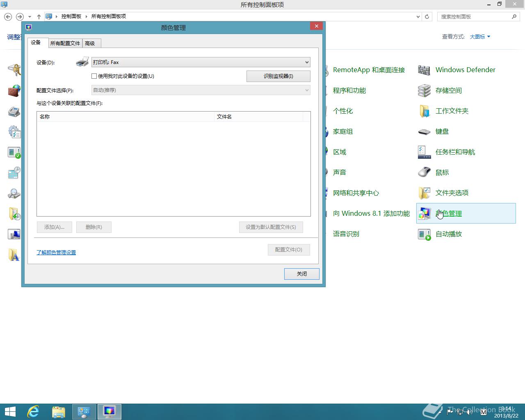This screenshot has width=525, height=420.
Task: Open the 了解颜色管理设置 link
Action: tap(56, 252)
